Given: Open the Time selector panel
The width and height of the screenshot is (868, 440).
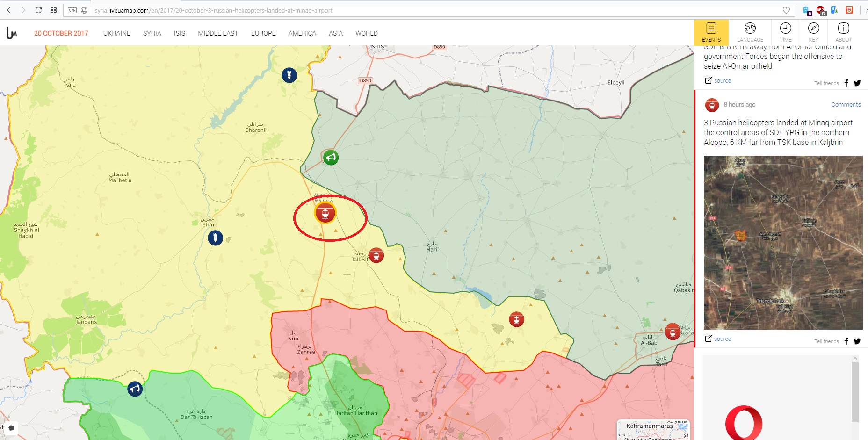Looking at the screenshot, I should (786, 32).
